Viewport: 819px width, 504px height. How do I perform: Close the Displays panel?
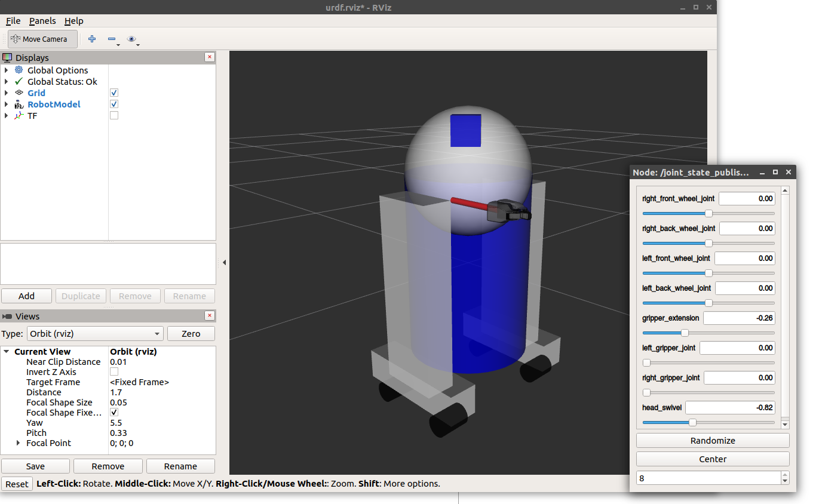point(209,57)
